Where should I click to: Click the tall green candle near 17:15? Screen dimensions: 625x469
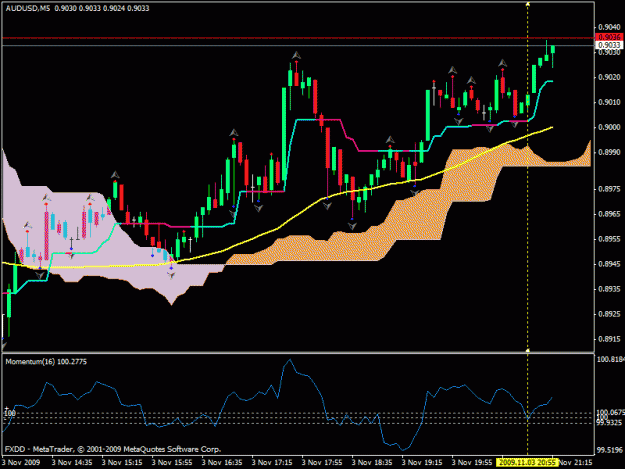point(284,135)
